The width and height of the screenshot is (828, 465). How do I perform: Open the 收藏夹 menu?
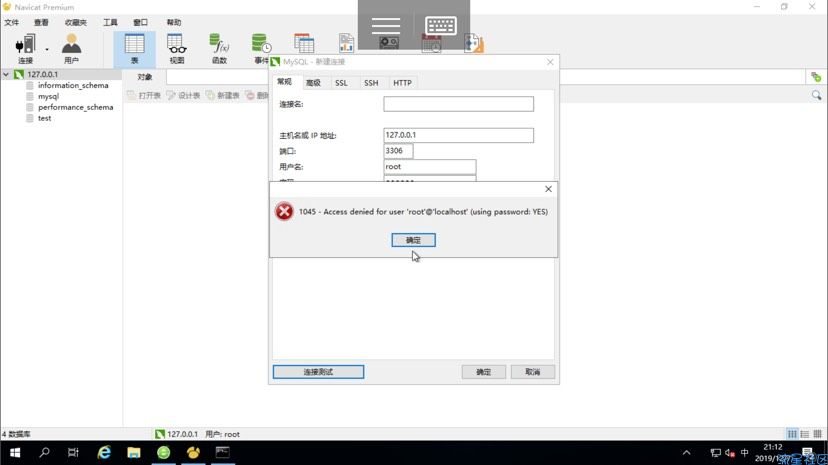click(x=76, y=22)
